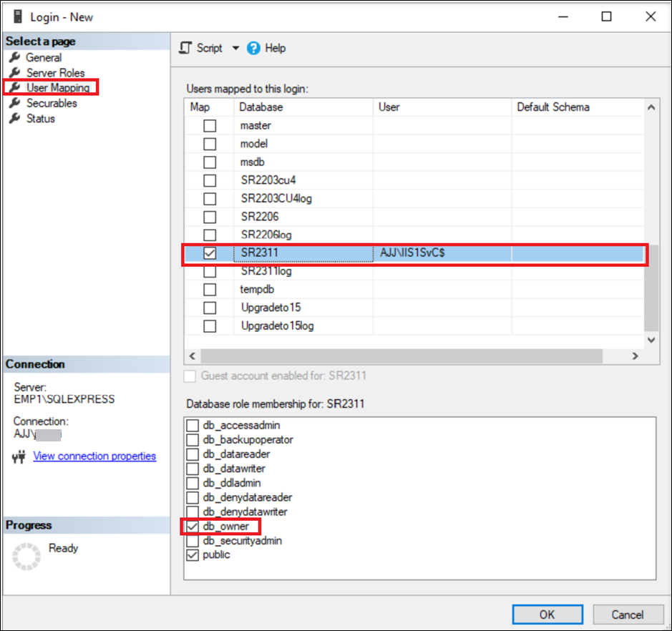Open the Status page

(43, 118)
